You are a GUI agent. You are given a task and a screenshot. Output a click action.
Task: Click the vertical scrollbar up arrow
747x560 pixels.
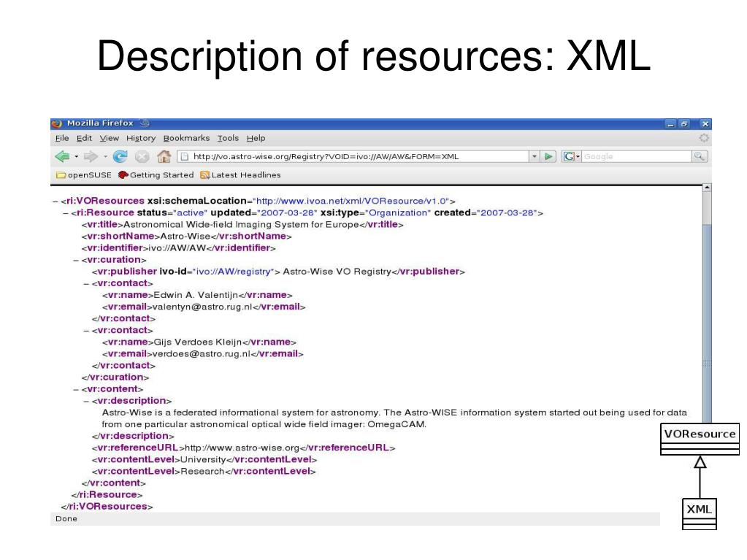click(707, 188)
